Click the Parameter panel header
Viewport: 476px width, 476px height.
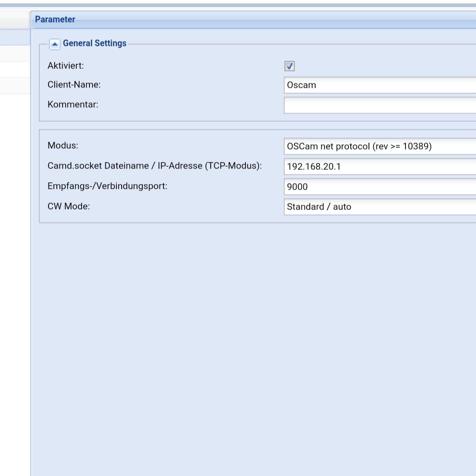pos(253,19)
